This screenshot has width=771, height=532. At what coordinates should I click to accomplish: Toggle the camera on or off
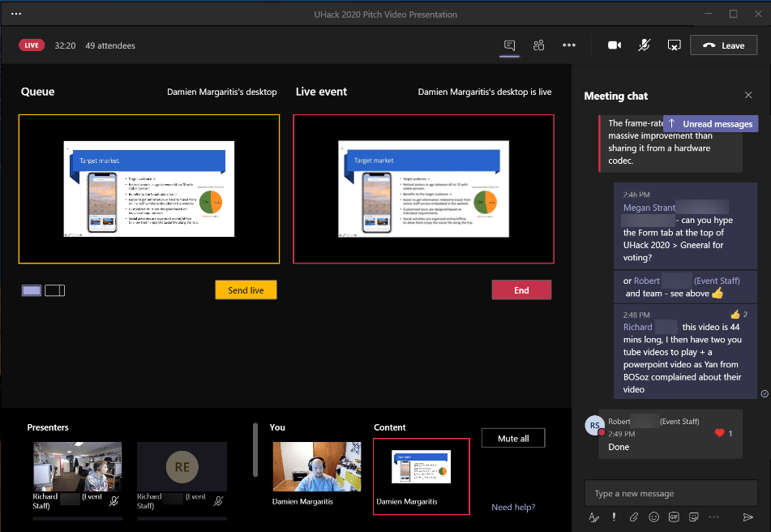pyautogui.click(x=615, y=45)
